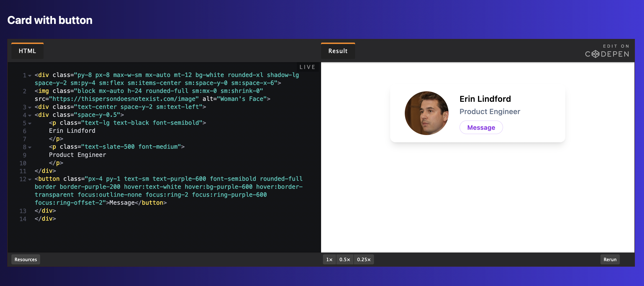
Task: Select the Result tab
Action: click(338, 51)
